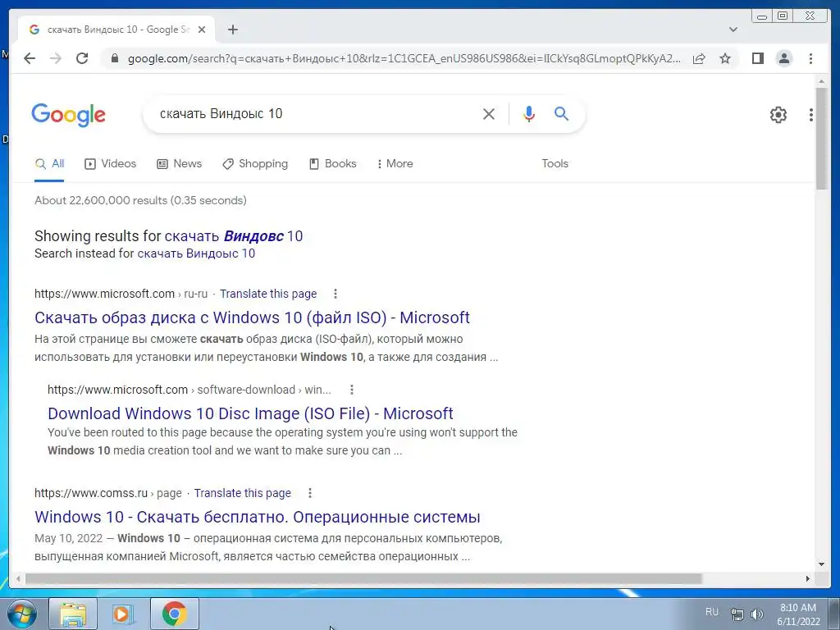The width and height of the screenshot is (840, 630).
Task: Open Google apps dots beside gear
Action: pos(811,114)
